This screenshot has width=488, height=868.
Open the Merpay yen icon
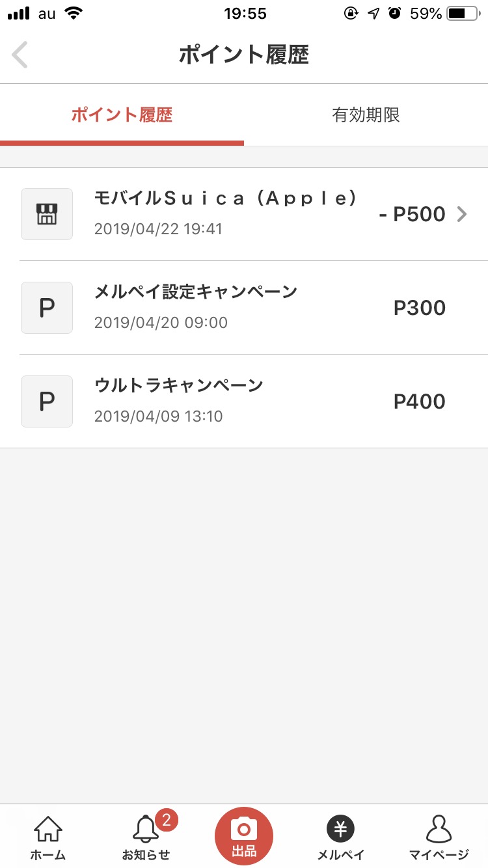[340, 829]
